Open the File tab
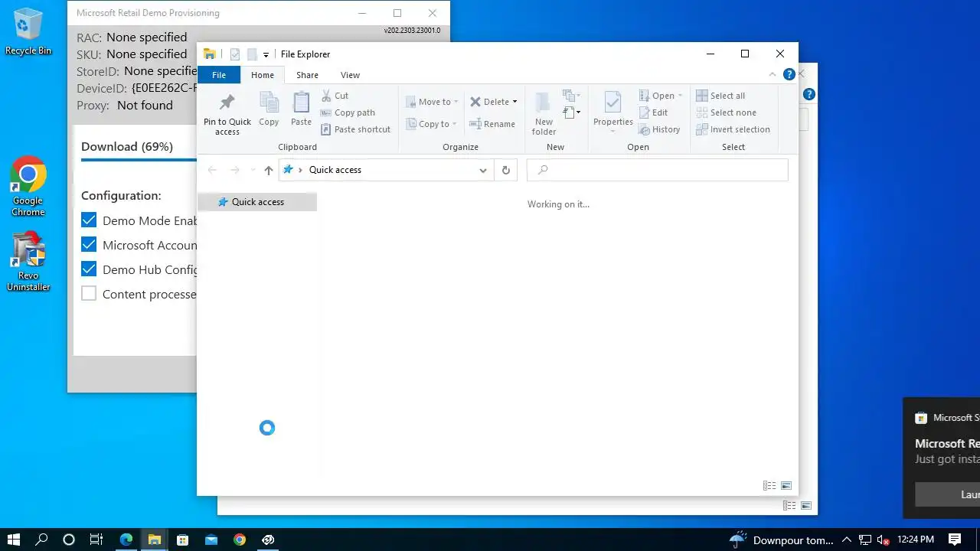This screenshot has height=551, width=980. 219,75
